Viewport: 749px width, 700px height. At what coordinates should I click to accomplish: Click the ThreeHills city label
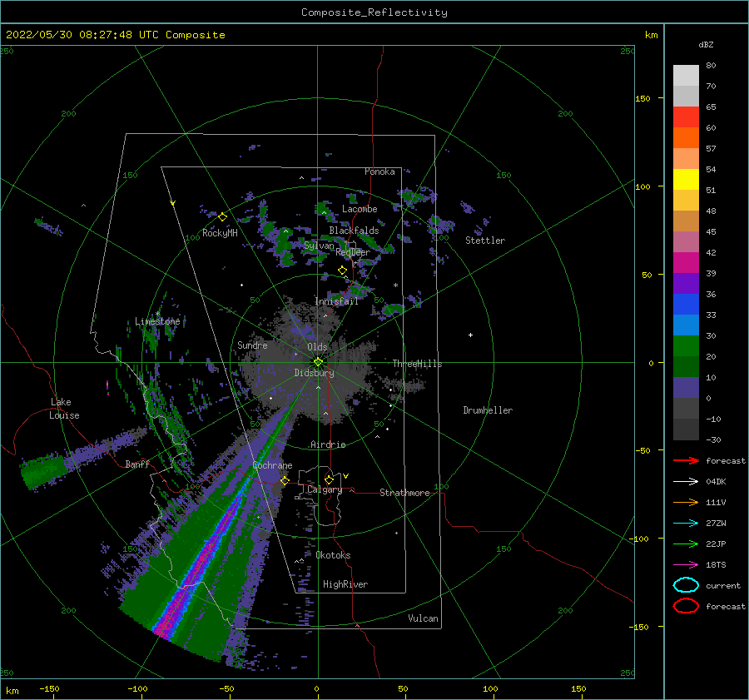pos(418,364)
